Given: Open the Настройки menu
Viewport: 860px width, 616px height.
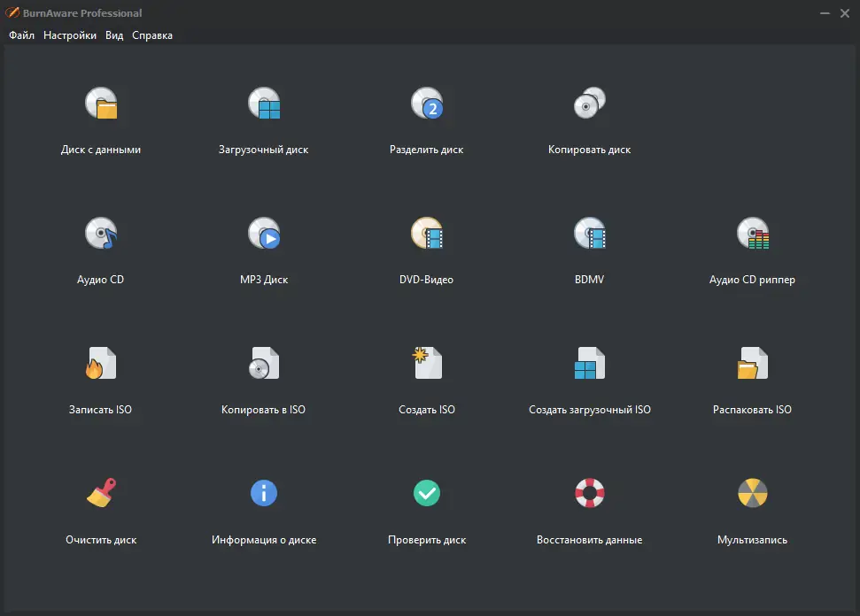Looking at the screenshot, I should pos(70,35).
